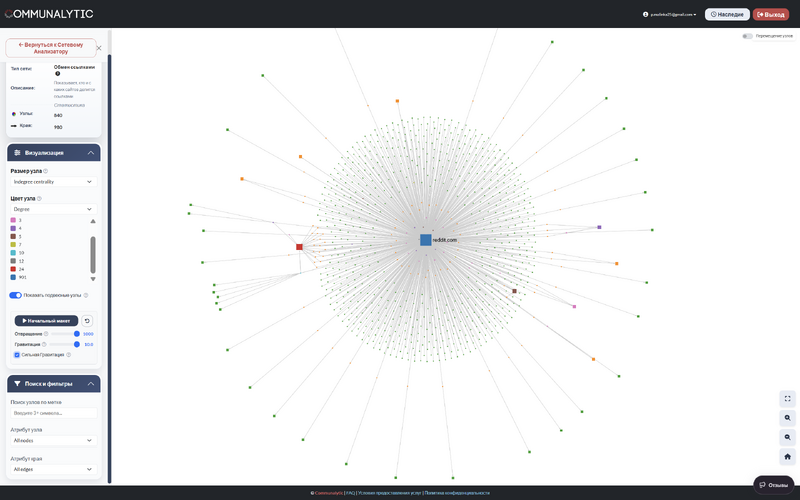Click the Наследие button
Screen dimensions: 800x500
[x=727, y=15]
